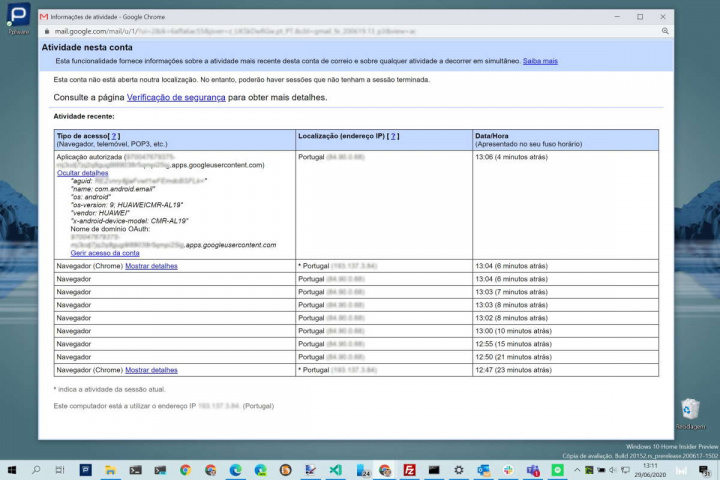
Task: Click the lock icon beside the URL
Action: point(47,31)
